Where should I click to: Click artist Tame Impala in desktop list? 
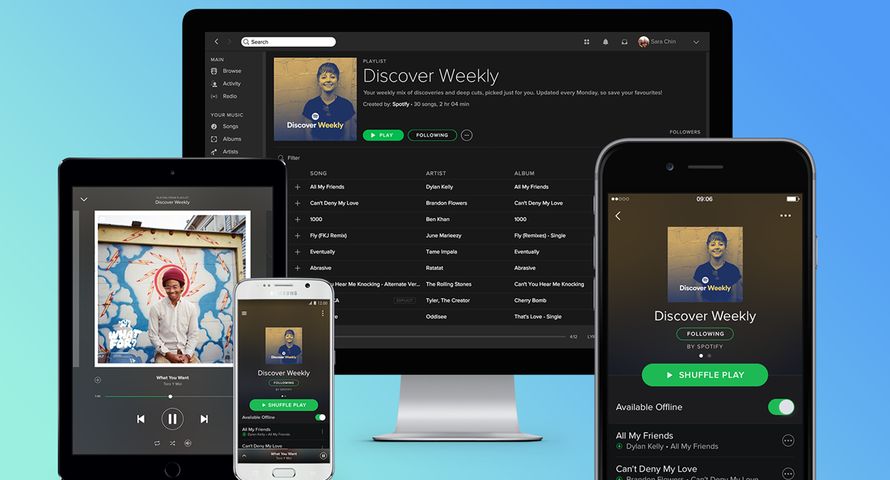[441, 252]
